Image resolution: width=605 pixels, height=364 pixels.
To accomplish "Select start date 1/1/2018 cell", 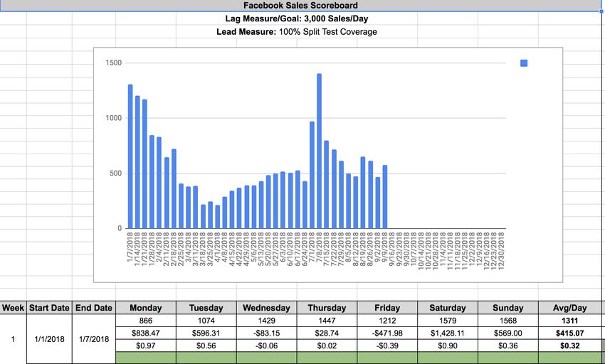I will (x=49, y=339).
